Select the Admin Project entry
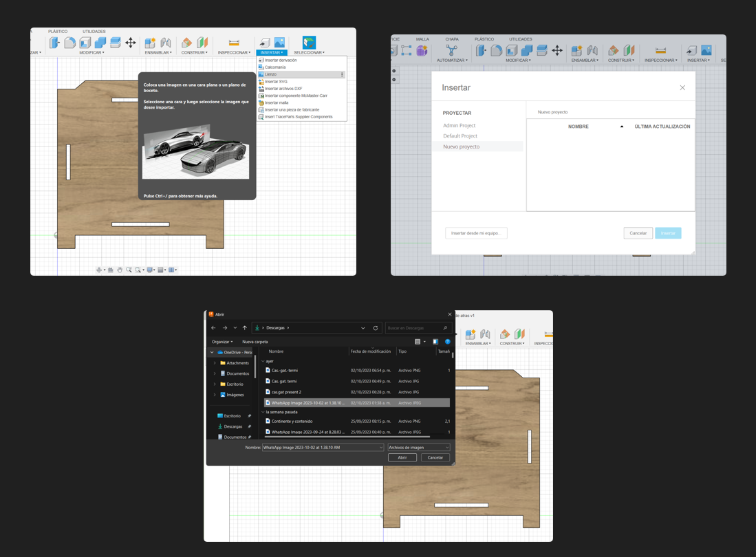Screen dimensions: 756x557 pyautogui.click(x=459, y=125)
